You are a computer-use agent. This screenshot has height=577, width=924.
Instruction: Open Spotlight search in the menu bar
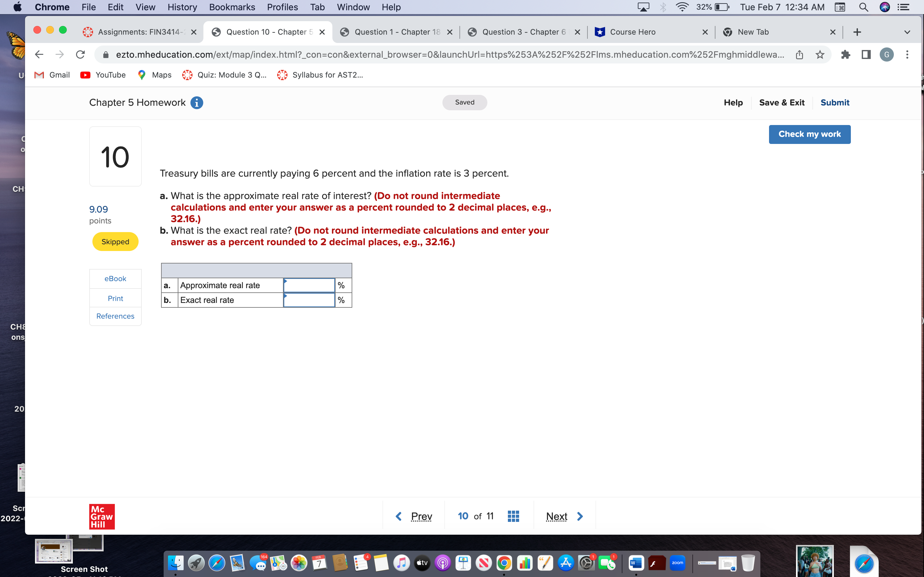(864, 7)
